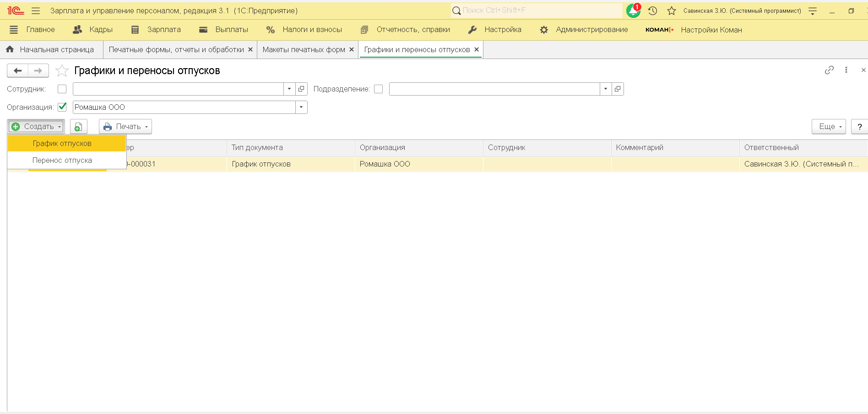Image resolution: width=868 pixels, height=414 pixels.
Task: Expand the Организация dropdown list
Action: [x=301, y=107]
